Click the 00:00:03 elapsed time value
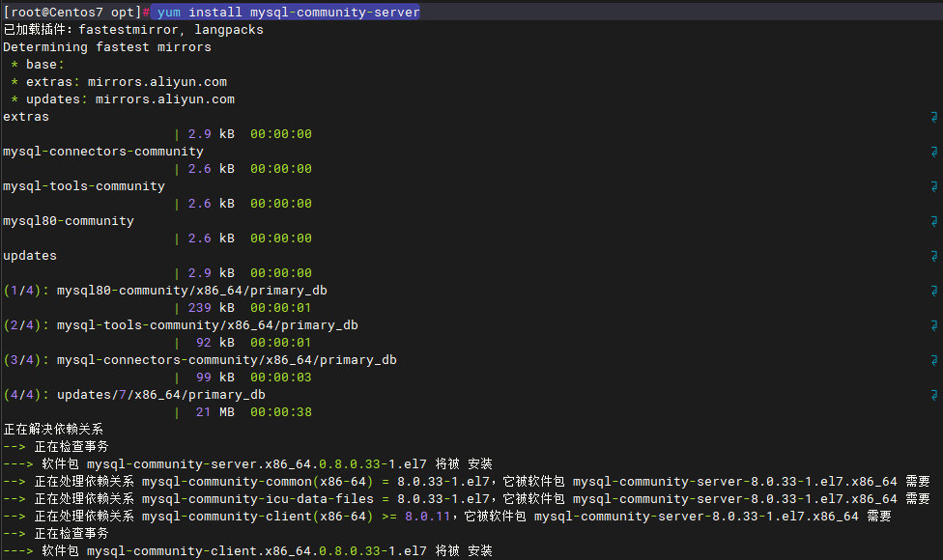The image size is (943, 560). (x=281, y=378)
